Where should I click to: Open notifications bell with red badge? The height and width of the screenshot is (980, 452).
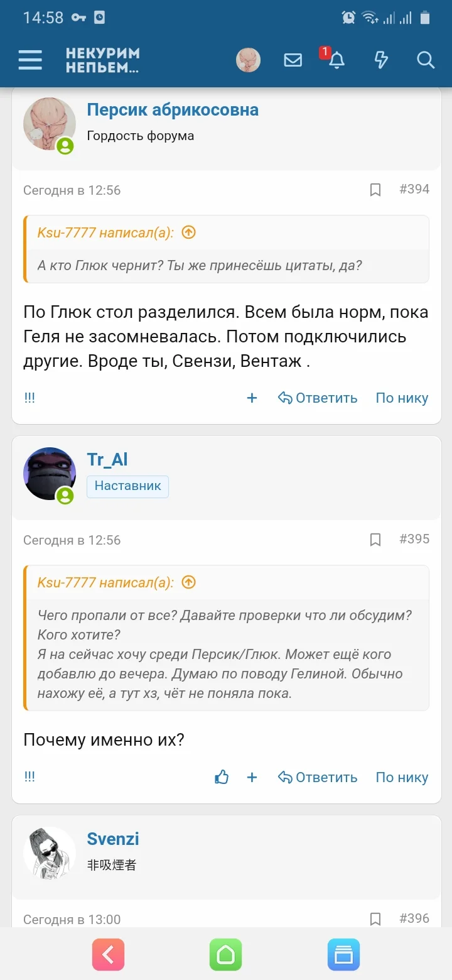336,60
